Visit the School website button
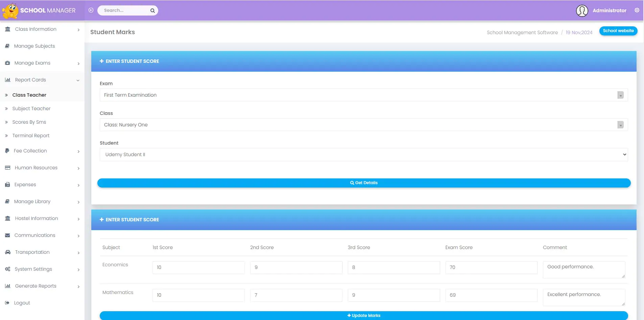This screenshot has width=644, height=320. point(618,31)
